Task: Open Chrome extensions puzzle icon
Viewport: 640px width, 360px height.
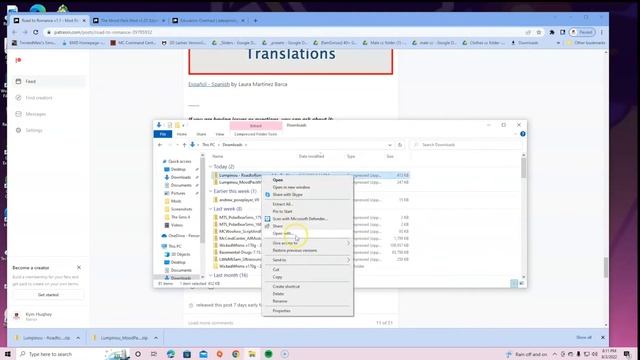Action: (x=552, y=32)
